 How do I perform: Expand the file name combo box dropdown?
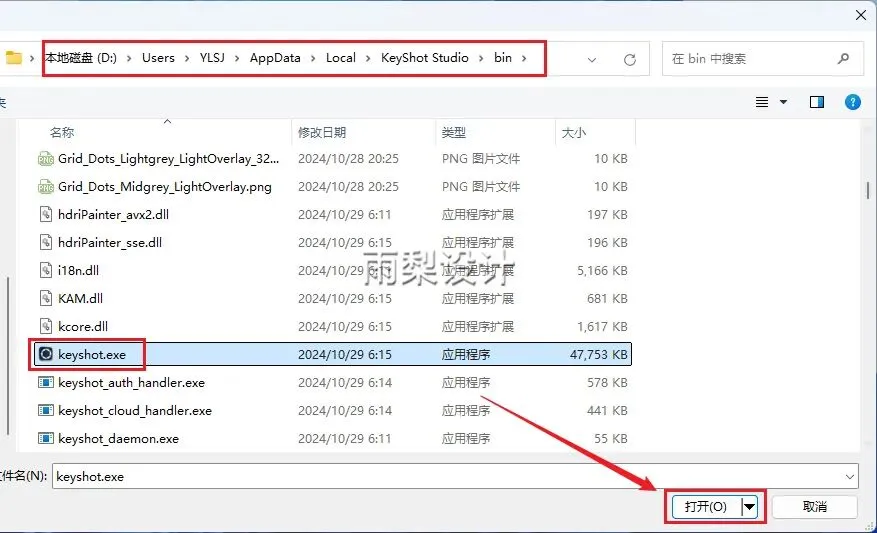coord(850,477)
